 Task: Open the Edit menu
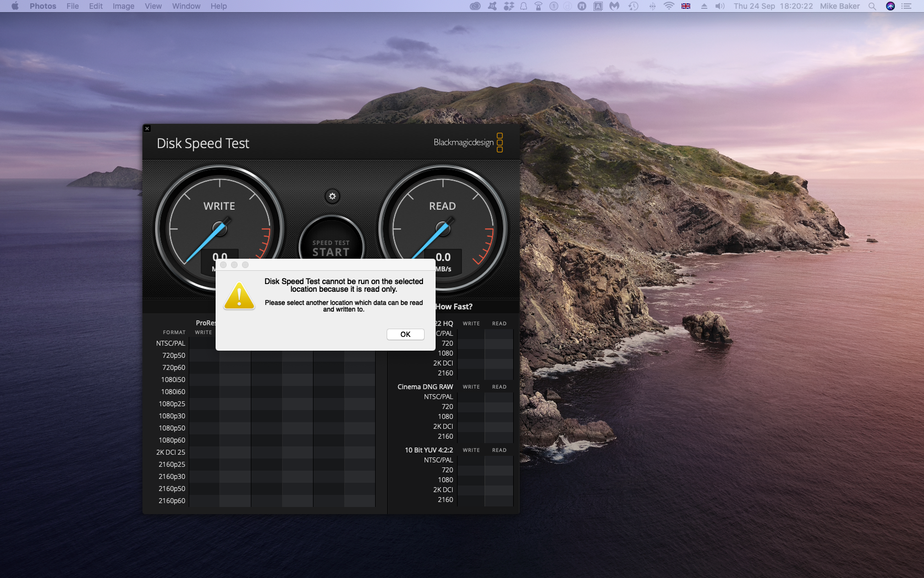pyautogui.click(x=96, y=6)
